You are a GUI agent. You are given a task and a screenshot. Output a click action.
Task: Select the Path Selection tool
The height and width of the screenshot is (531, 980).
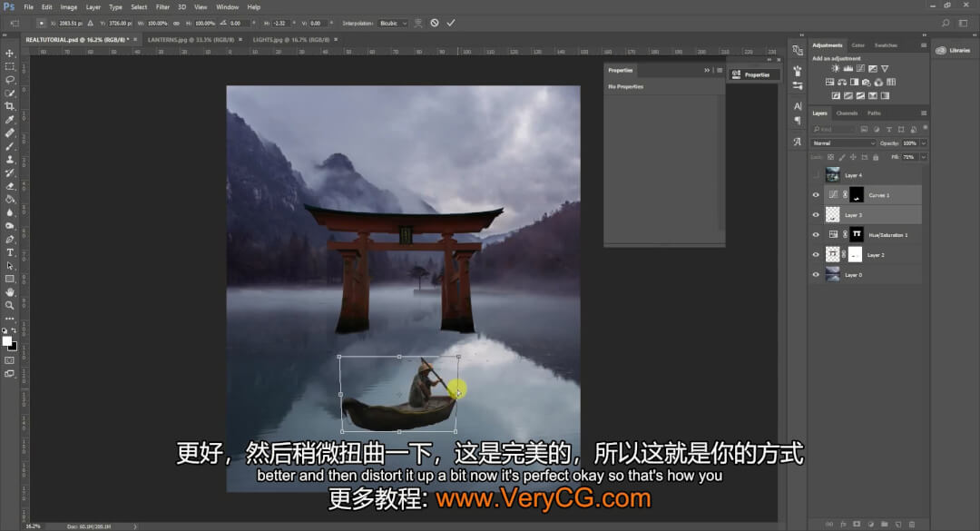[9, 266]
